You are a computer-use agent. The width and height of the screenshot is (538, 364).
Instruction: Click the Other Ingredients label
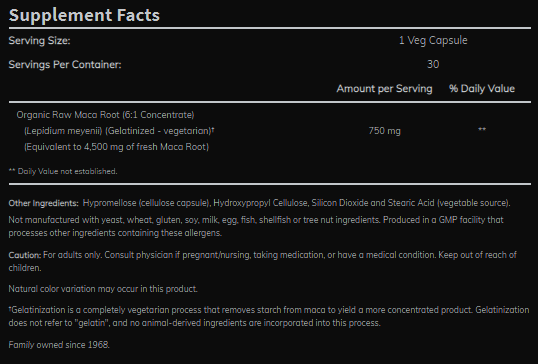coord(44,203)
